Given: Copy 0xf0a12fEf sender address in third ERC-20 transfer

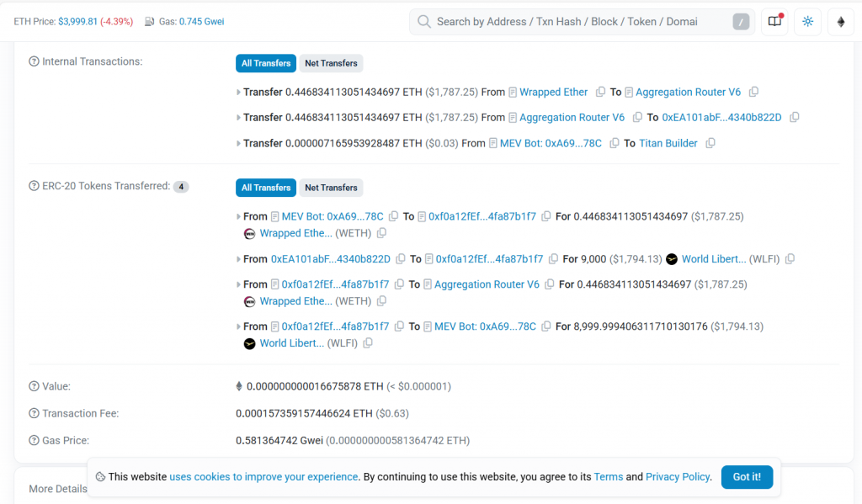Looking at the screenshot, I should point(399,284).
